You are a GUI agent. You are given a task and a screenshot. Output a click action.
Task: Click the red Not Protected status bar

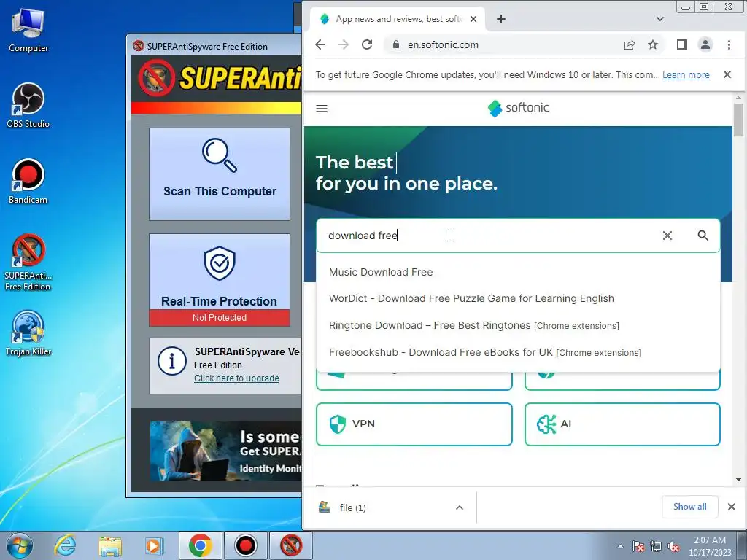219,318
